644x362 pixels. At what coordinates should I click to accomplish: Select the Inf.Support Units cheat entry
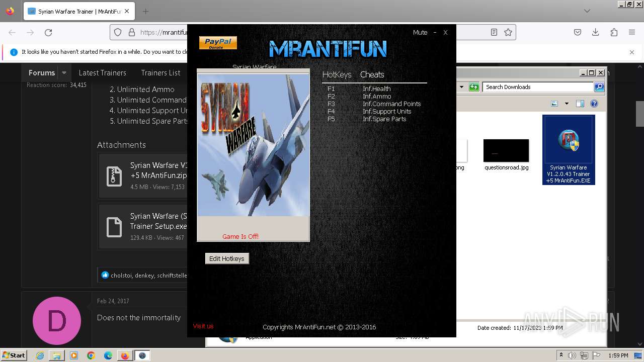[x=387, y=111]
